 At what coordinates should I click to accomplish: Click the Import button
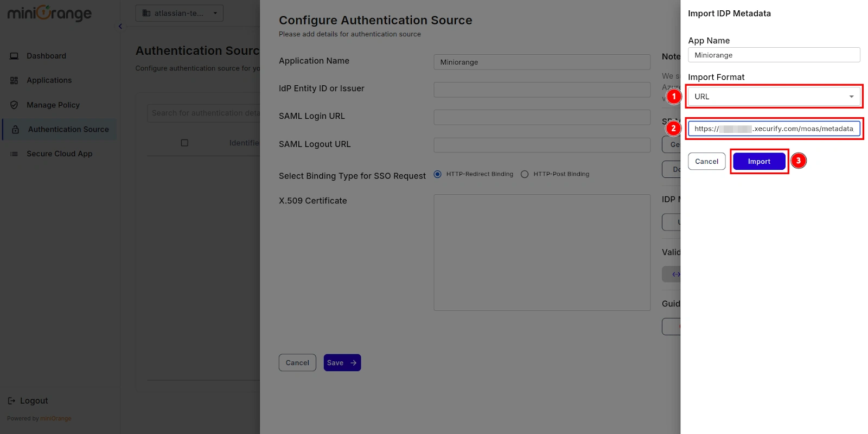[759, 161]
